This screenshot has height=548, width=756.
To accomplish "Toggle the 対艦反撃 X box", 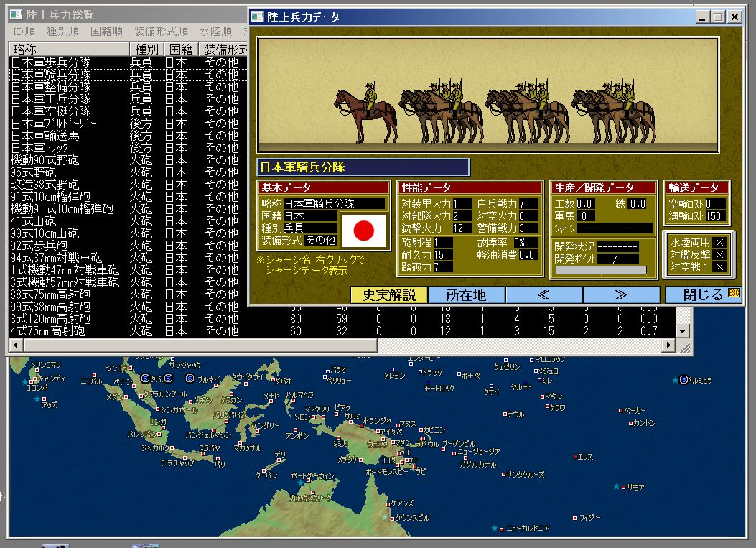I will pyautogui.click(x=719, y=255).
